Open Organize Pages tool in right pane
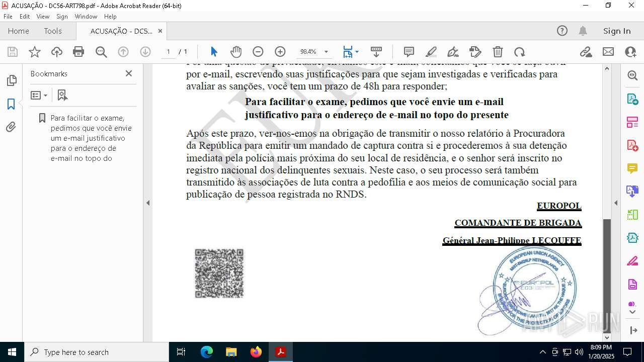 click(632, 122)
